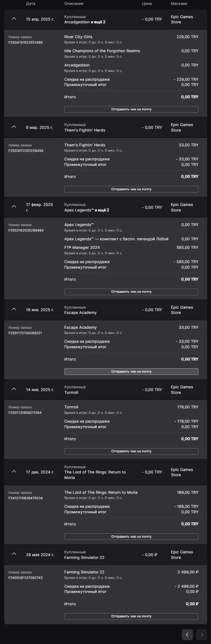This screenshot has width=211, height=644.
Task: Click the Дата column header
Action: click(30, 4)
